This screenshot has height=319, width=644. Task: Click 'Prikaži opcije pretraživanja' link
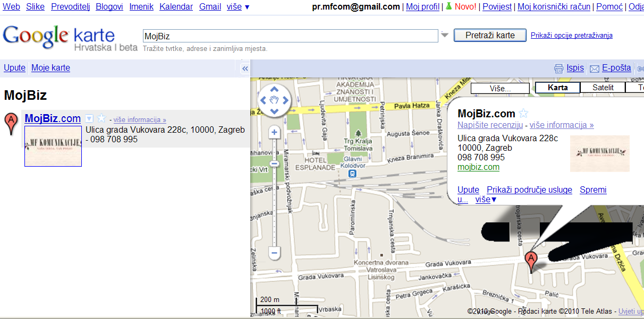[572, 36]
